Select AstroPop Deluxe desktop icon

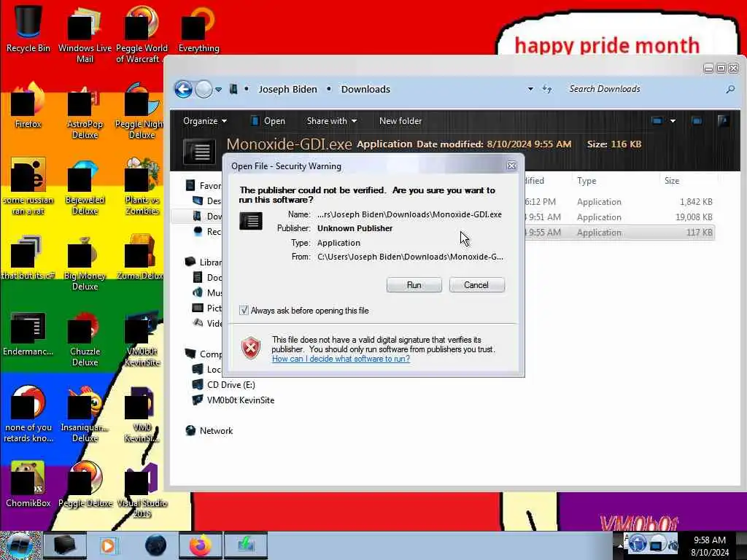point(85,111)
